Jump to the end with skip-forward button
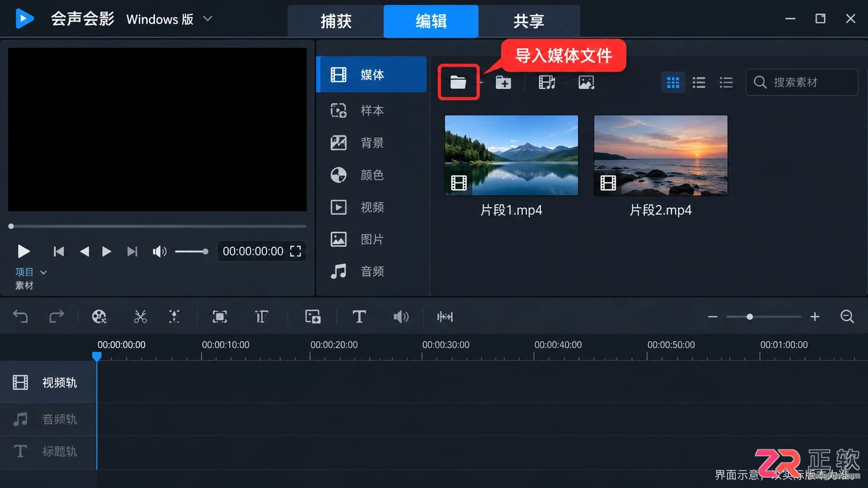This screenshot has width=868, height=488. pyautogui.click(x=133, y=251)
